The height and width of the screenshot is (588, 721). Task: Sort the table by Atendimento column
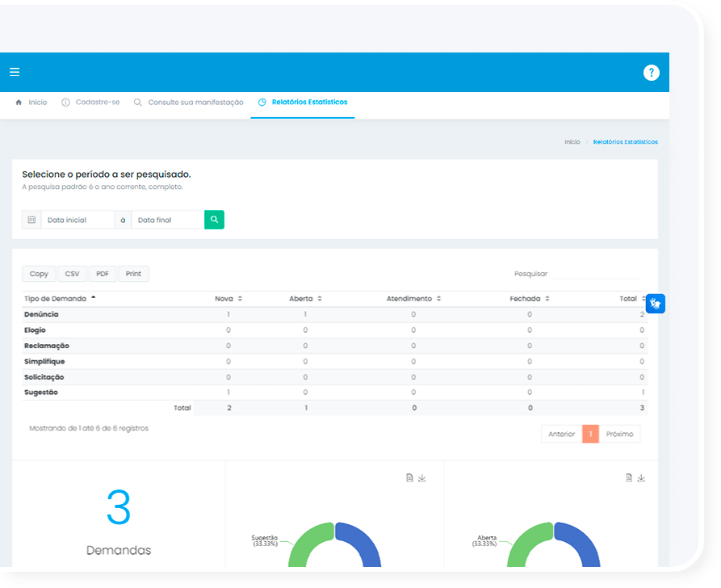coord(413,299)
